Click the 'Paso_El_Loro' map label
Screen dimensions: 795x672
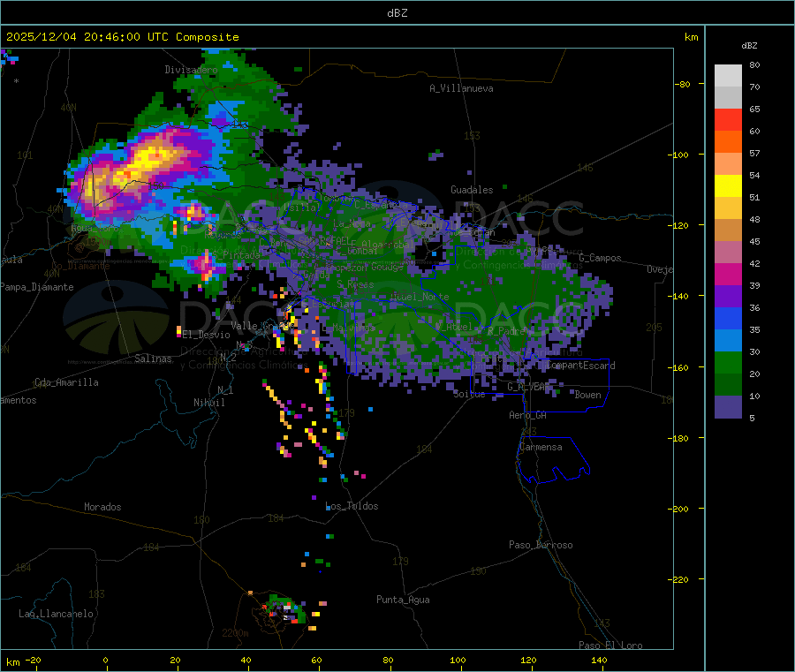click(x=610, y=646)
